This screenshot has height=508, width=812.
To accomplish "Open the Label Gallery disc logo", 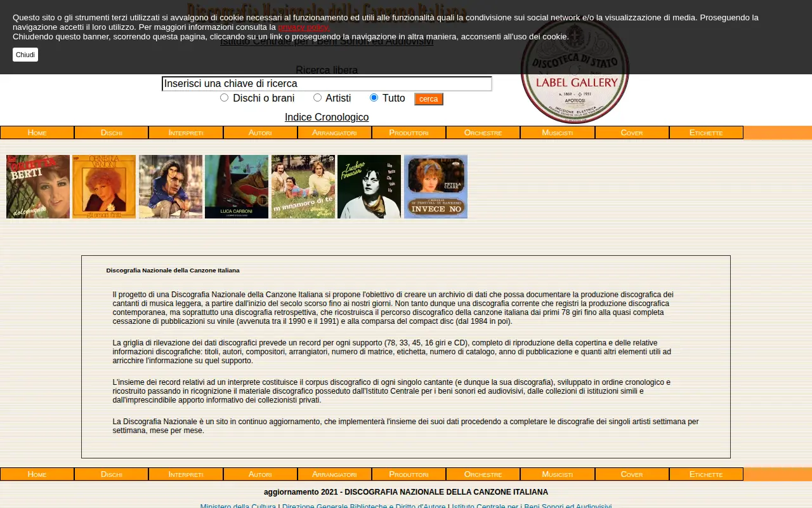I will [x=575, y=70].
